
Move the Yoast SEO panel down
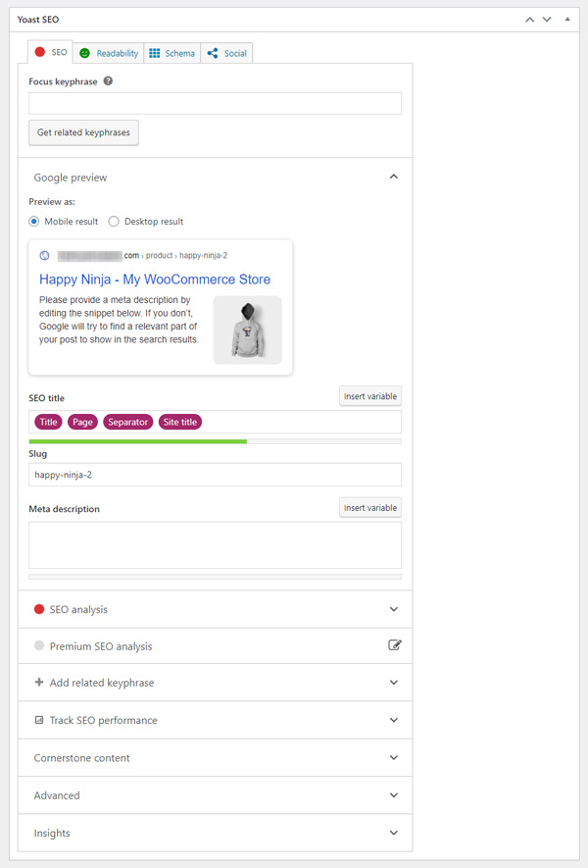coord(547,19)
